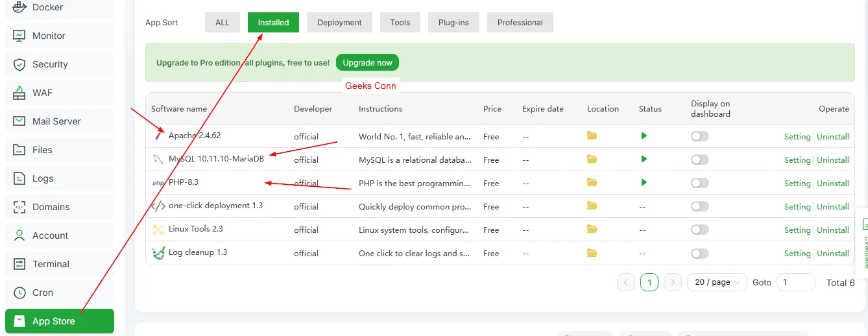Open WAF firewall icon in sidebar

[19, 93]
